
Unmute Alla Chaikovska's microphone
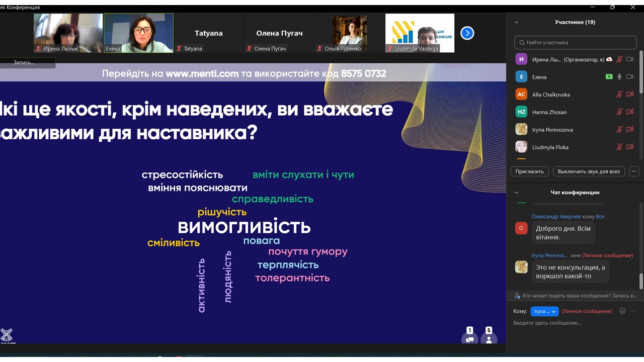[619, 95]
